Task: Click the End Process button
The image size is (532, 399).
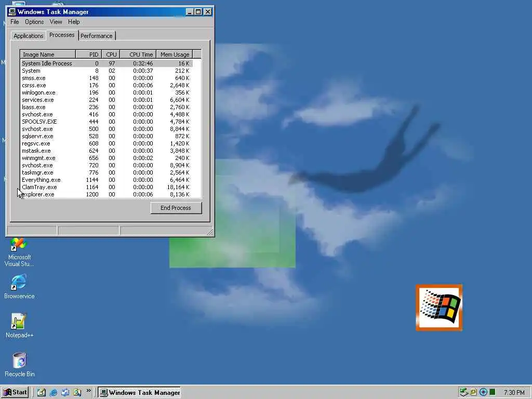Action: click(x=176, y=208)
